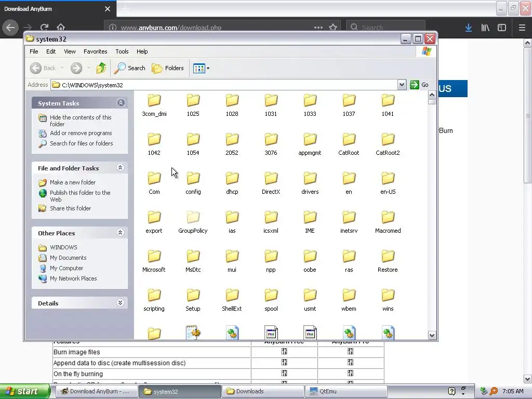Open the Address bar dropdown
532x399 pixels.
click(402, 85)
